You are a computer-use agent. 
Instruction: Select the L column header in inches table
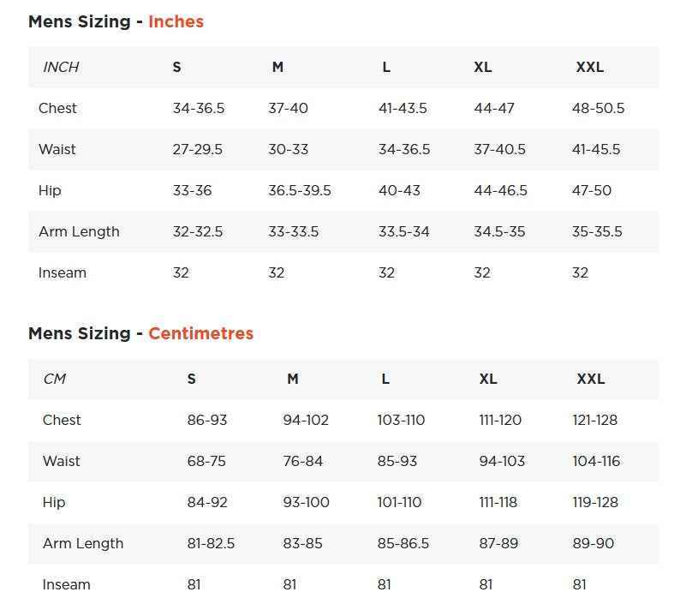[386, 67]
